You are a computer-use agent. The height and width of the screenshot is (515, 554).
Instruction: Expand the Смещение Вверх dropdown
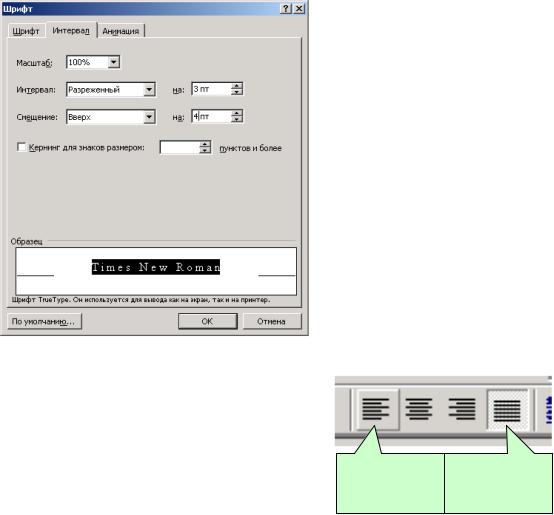click(x=149, y=117)
